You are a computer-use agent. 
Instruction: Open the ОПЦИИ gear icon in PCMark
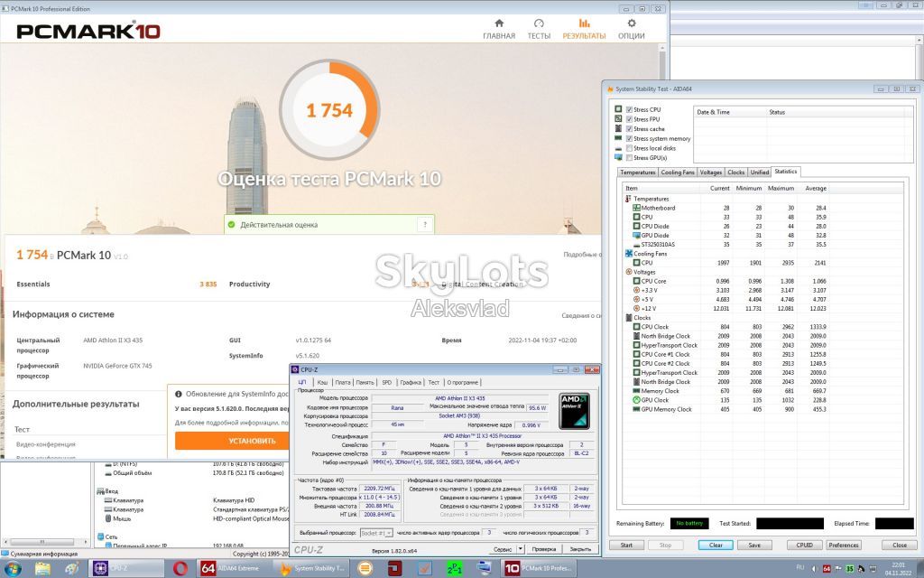[x=631, y=23]
